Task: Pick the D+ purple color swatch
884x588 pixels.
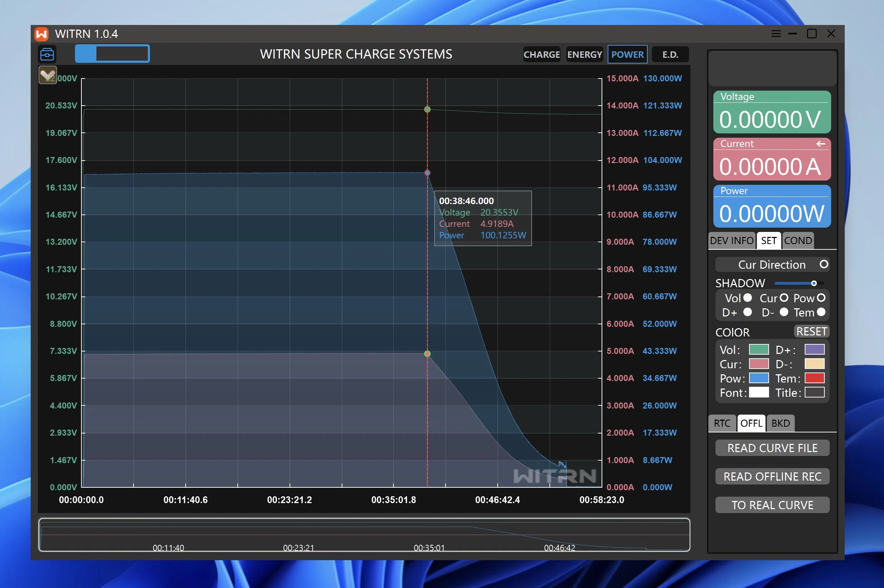Action: (814, 350)
